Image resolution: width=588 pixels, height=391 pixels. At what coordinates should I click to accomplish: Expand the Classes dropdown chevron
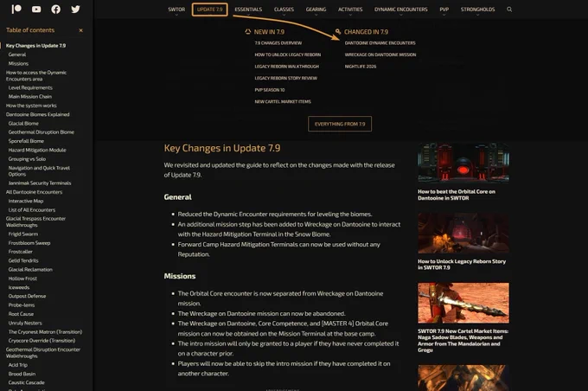[x=284, y=15]
